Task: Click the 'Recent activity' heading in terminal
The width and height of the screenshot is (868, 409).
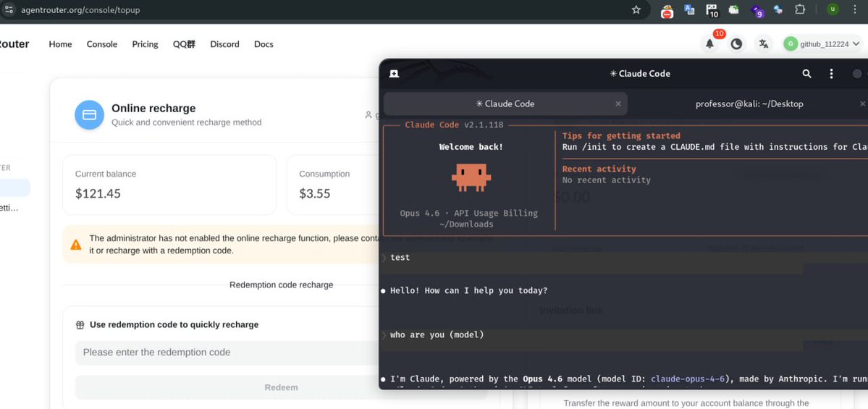Action: tap(599, 169)
